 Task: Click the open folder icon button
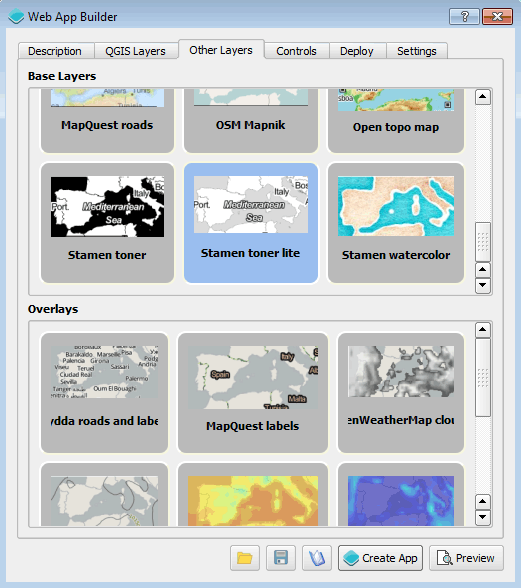click(245, 558)
